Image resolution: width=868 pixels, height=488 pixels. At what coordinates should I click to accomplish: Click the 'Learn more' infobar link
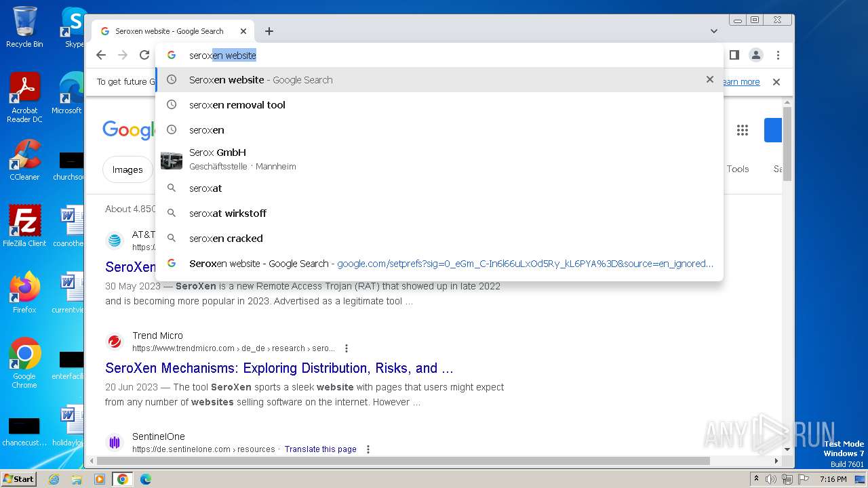(x=741, y=81)
